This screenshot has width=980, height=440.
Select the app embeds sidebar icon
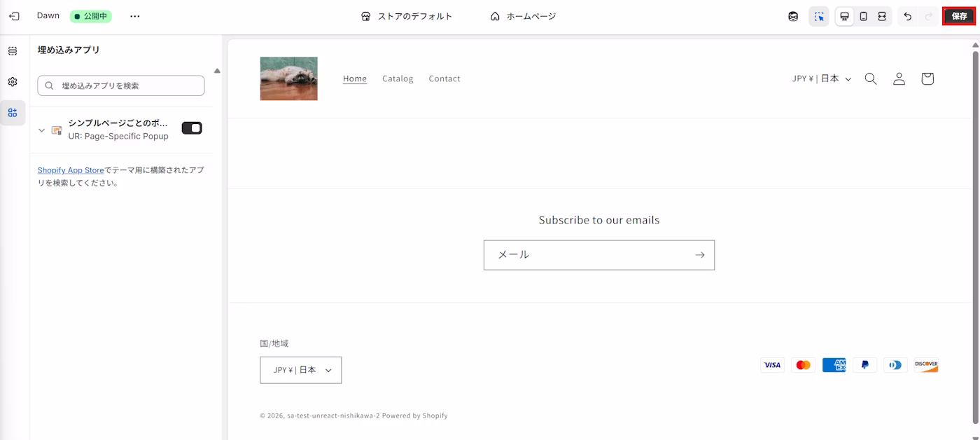click(13, 113)
